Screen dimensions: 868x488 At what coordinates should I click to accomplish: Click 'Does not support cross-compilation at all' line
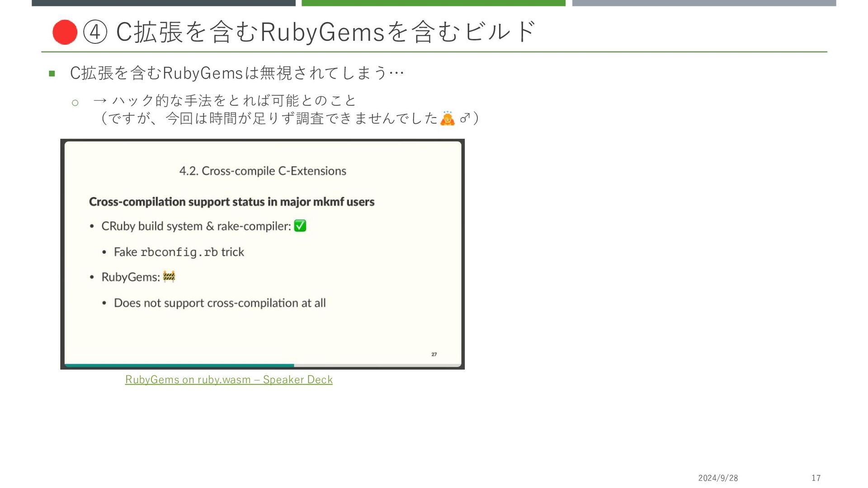(220, 303)
